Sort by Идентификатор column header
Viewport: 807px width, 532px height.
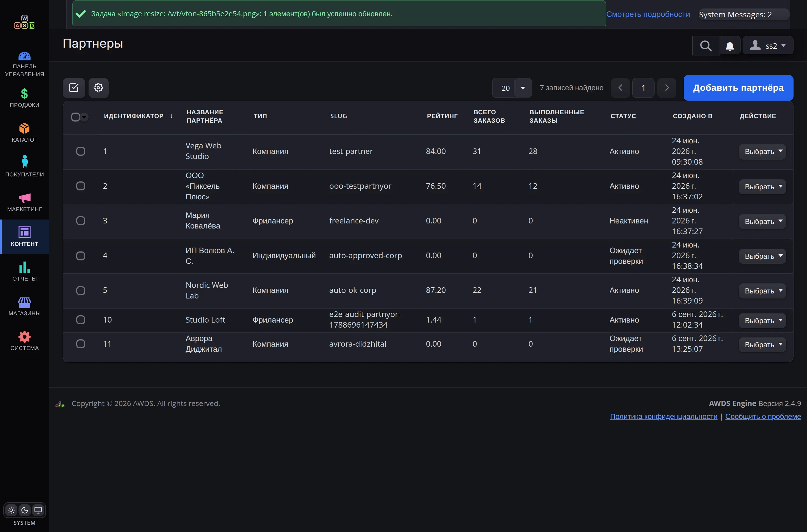(x=134, y=116)
